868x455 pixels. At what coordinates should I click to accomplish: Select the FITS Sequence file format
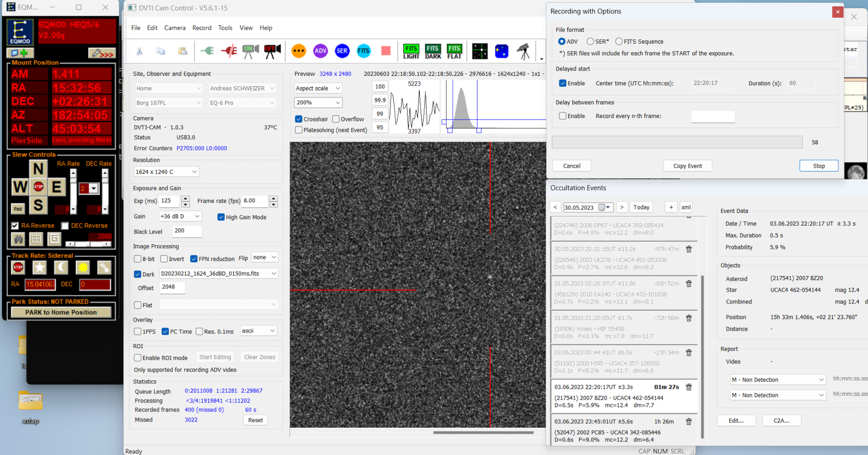(619, 42)
